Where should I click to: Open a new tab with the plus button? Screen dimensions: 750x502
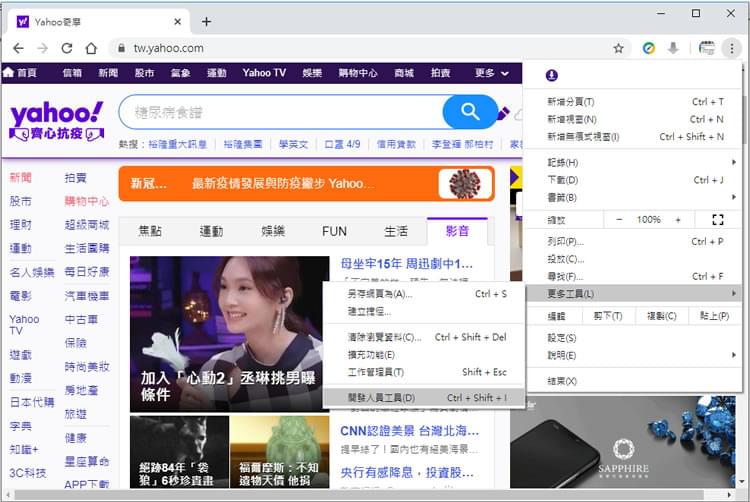[x=206, y=22]
